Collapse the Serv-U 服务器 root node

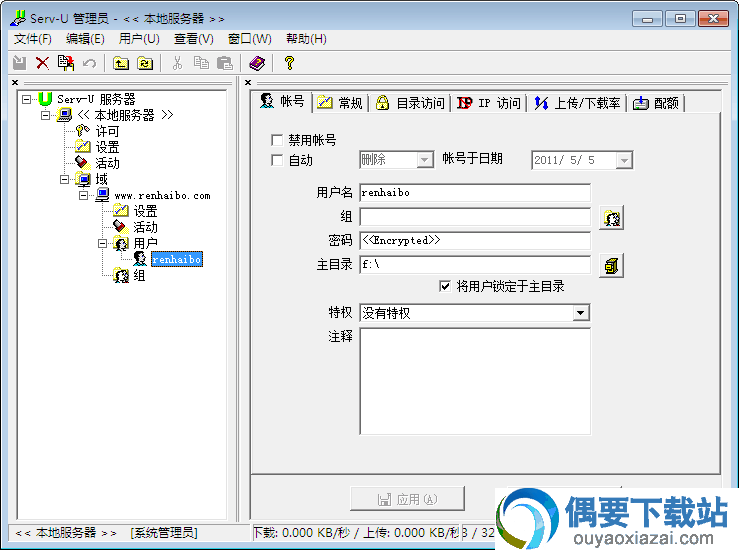click(27, 99)
